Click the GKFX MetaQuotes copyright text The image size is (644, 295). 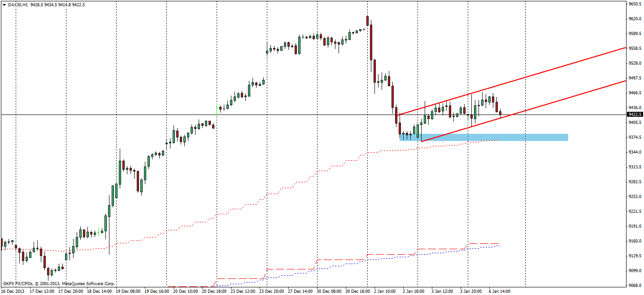(58, 283)
